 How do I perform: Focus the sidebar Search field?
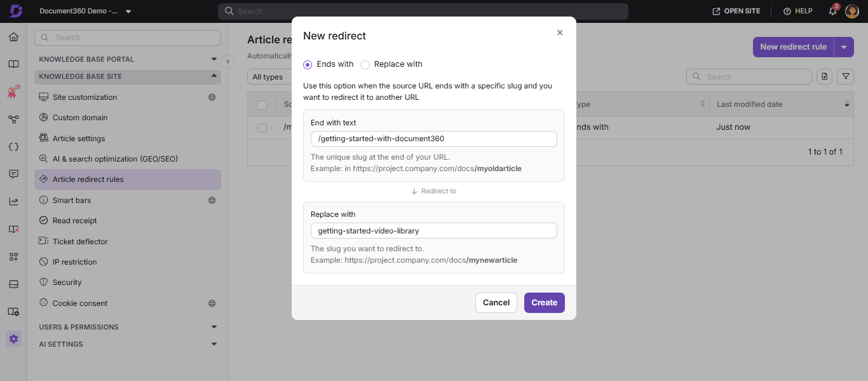(x=128, y=38)
